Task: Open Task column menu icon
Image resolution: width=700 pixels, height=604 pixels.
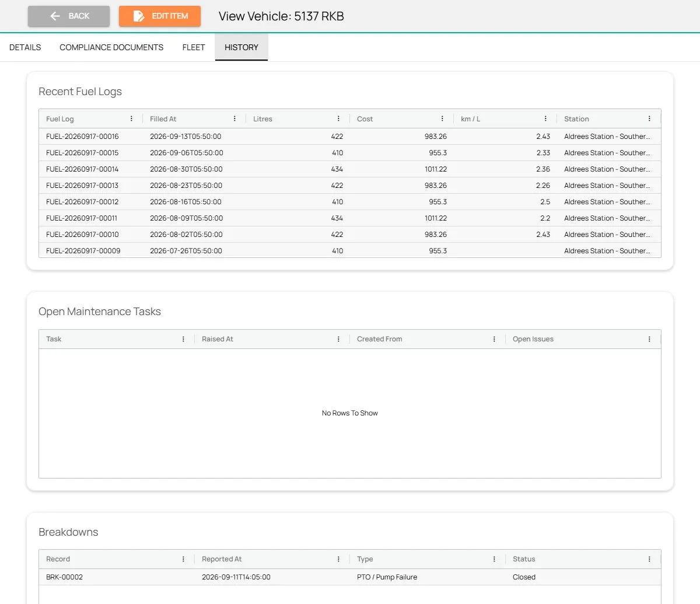Action: (183, 339)
